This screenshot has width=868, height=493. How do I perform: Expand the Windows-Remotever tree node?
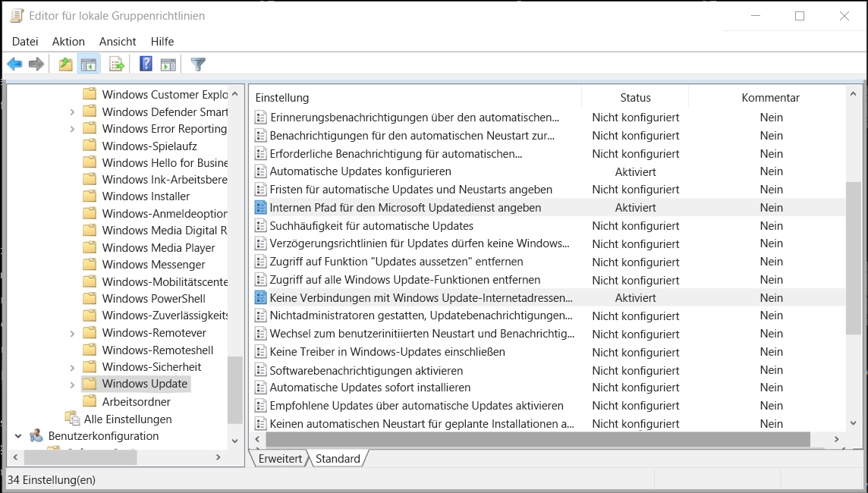click(71, 332)
